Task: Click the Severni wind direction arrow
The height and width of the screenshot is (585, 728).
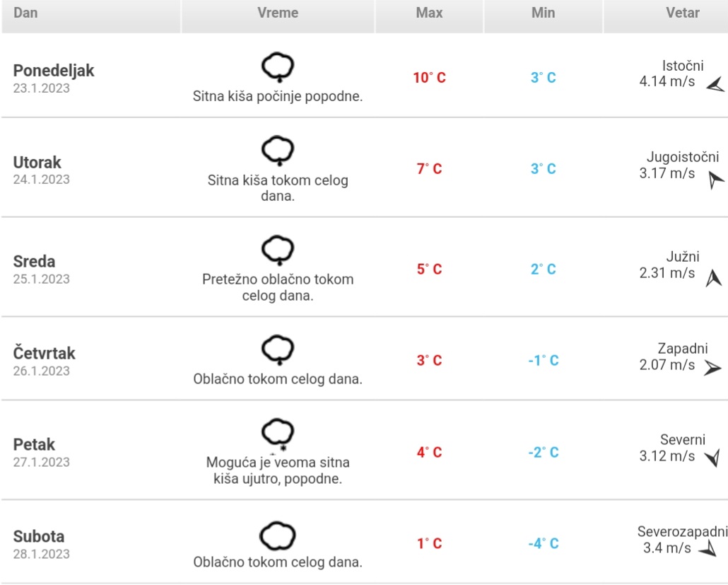Action: click(712, 458)
